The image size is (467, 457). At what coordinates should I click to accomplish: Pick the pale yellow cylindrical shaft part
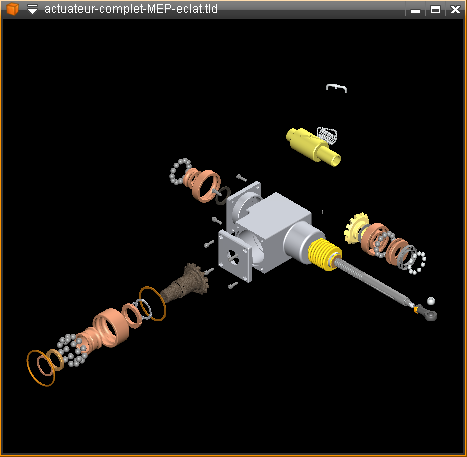tap(313, 147)
